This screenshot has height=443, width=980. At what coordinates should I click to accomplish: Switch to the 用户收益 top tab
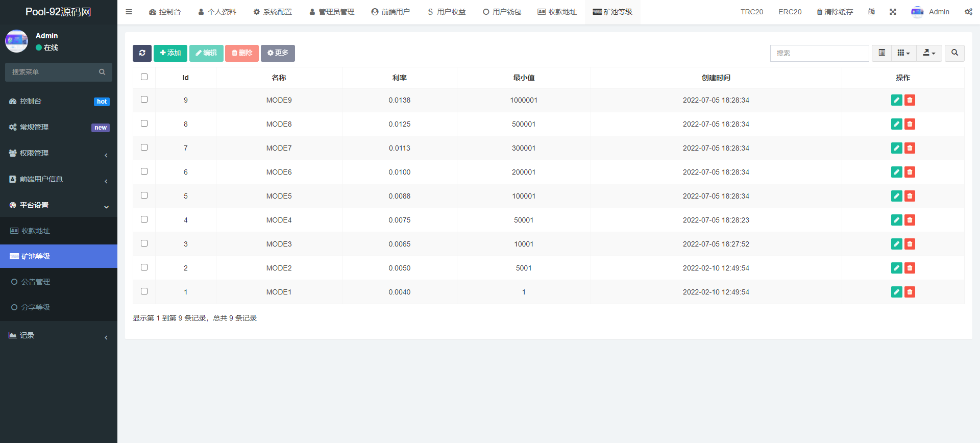(x=446, y=12)
